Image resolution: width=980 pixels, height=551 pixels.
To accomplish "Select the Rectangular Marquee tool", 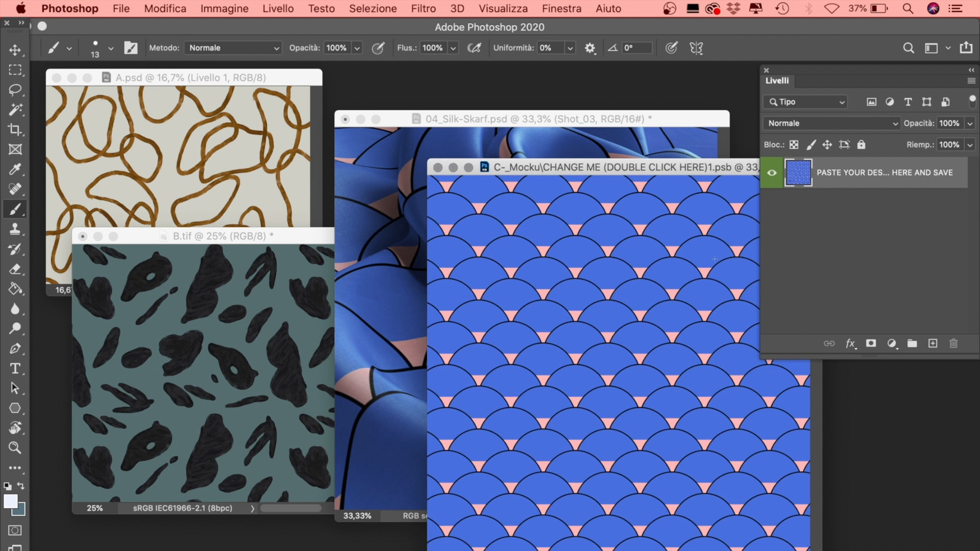I will pos(15,70).
